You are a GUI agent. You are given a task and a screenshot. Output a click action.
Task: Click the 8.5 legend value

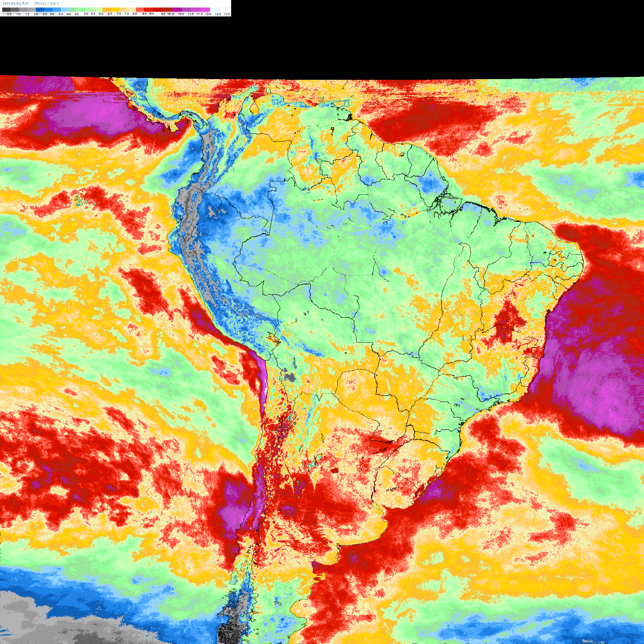click(x=145, y=14)
